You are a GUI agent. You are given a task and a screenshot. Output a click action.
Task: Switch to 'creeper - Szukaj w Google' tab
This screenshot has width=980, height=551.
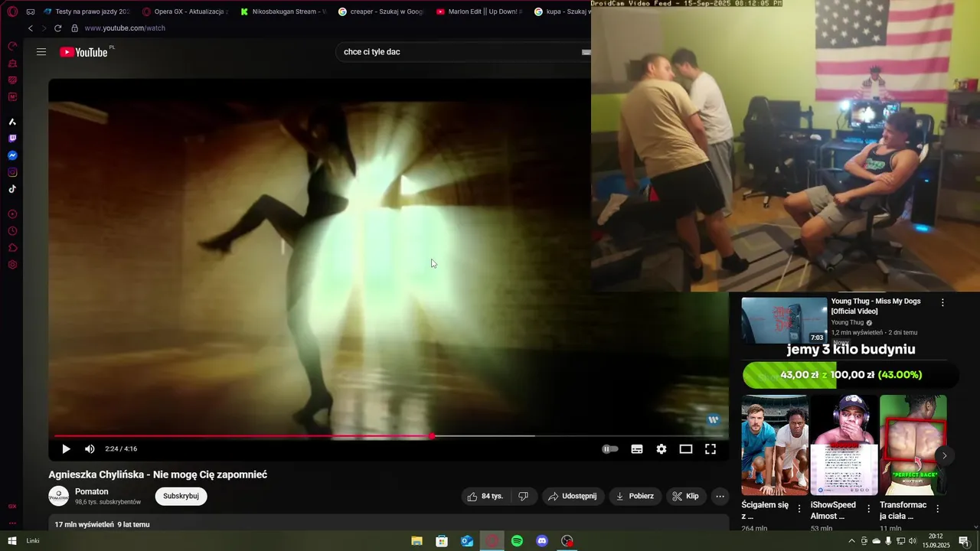click(x=381, y=11)
